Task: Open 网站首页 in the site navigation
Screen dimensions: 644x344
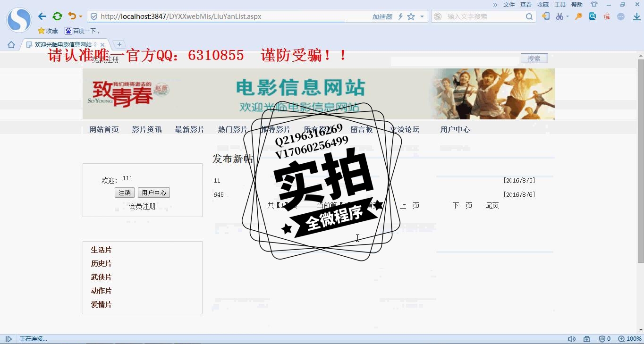Action: point(104,129)
